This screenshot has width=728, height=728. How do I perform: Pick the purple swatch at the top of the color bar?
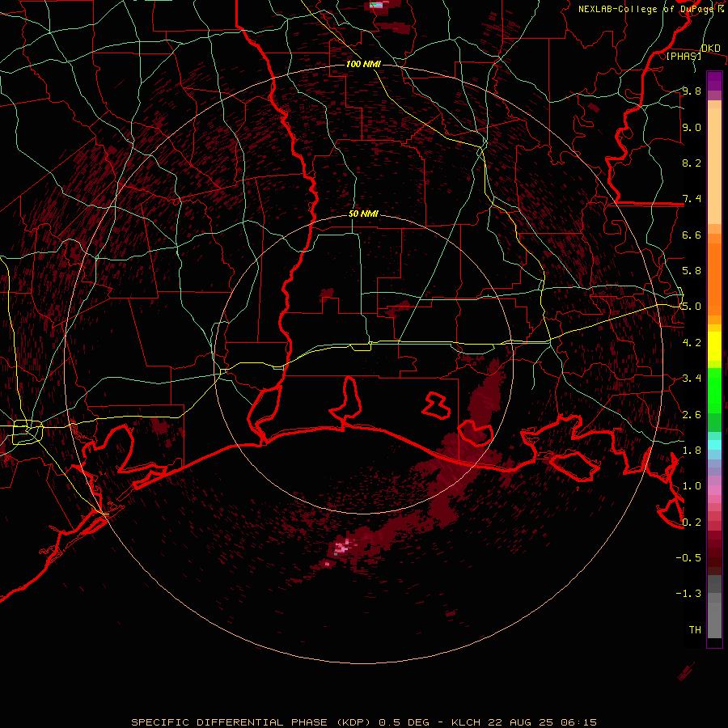714,81
